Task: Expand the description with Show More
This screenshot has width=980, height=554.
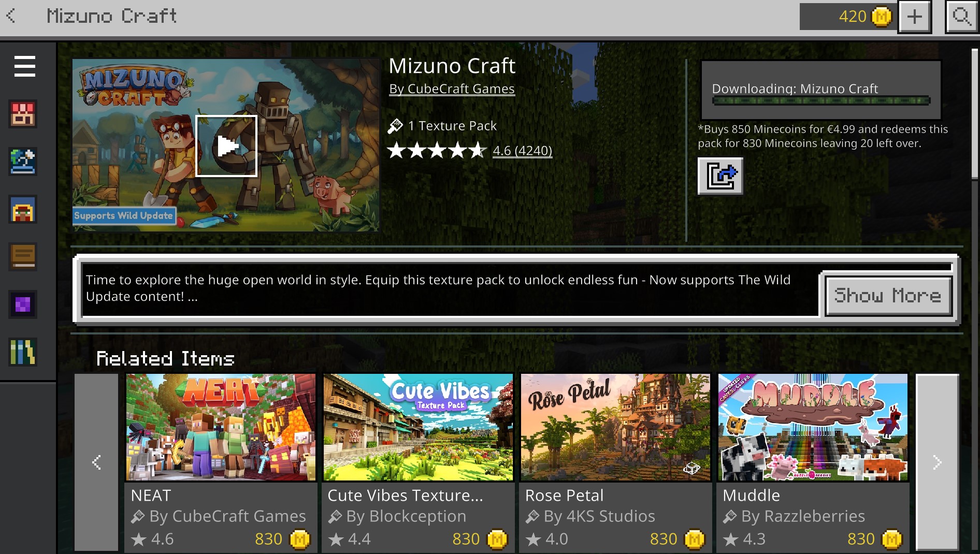Action: (888, 296)
